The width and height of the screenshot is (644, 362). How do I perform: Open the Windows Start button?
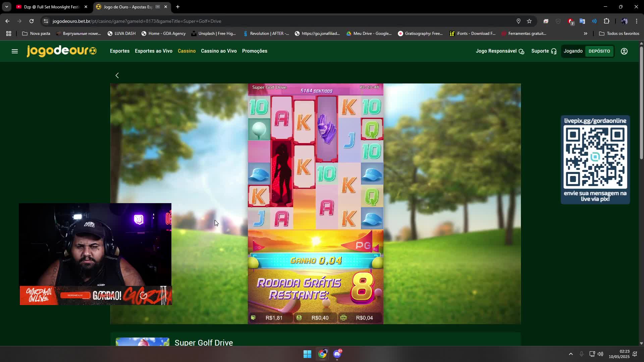point(307,354)
